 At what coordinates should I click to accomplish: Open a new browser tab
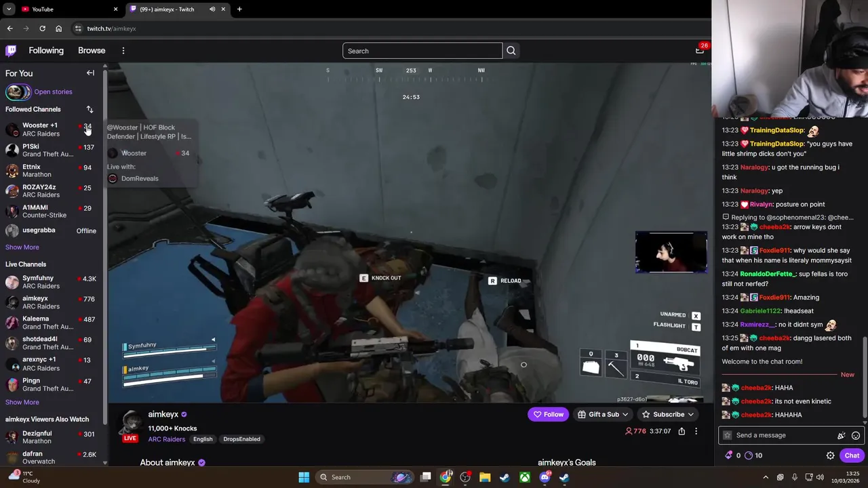(239, 9)
